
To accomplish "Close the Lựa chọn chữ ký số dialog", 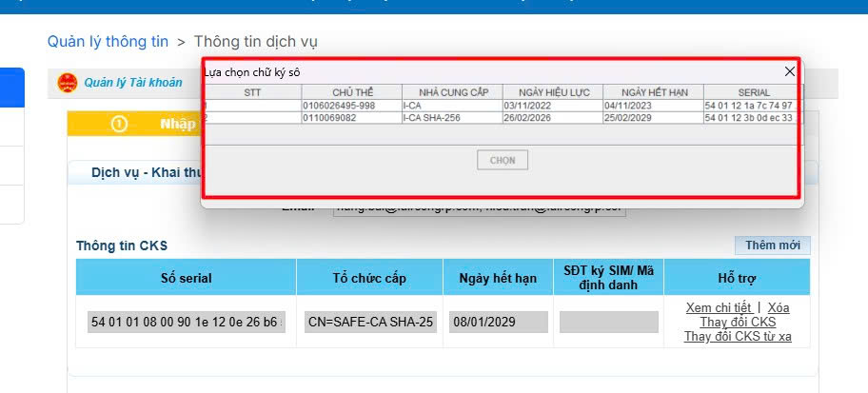I will pos(789,71).
